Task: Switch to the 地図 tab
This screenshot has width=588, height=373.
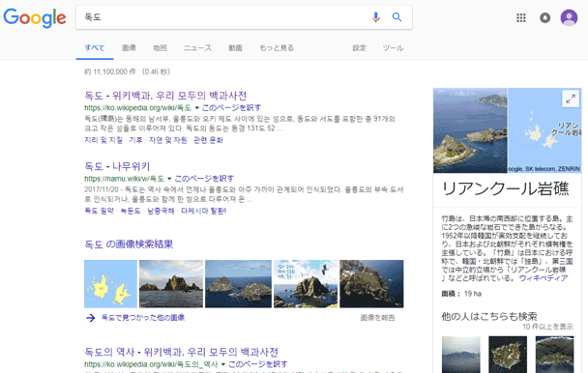Action: tap(160, 48)
